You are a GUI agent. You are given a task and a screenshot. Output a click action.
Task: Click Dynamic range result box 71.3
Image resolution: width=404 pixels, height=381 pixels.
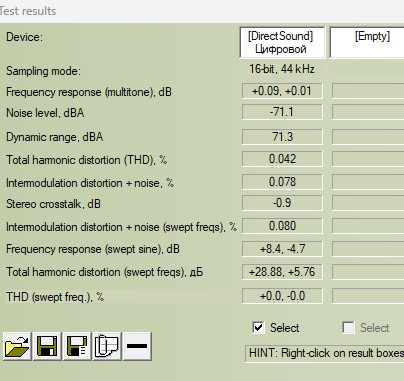tap(282, 137)
